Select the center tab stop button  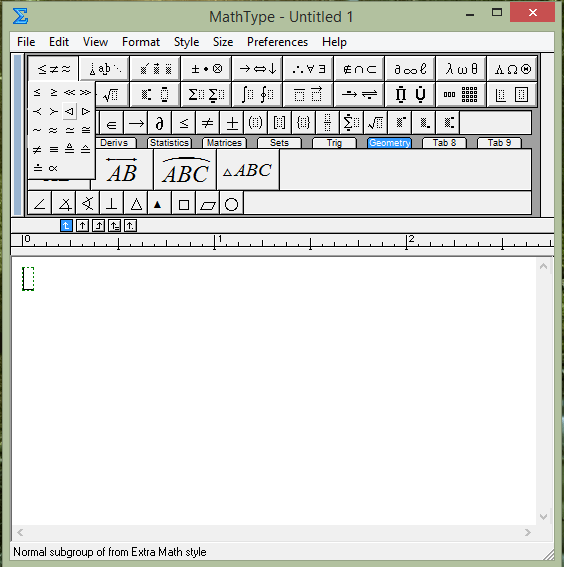82,226
